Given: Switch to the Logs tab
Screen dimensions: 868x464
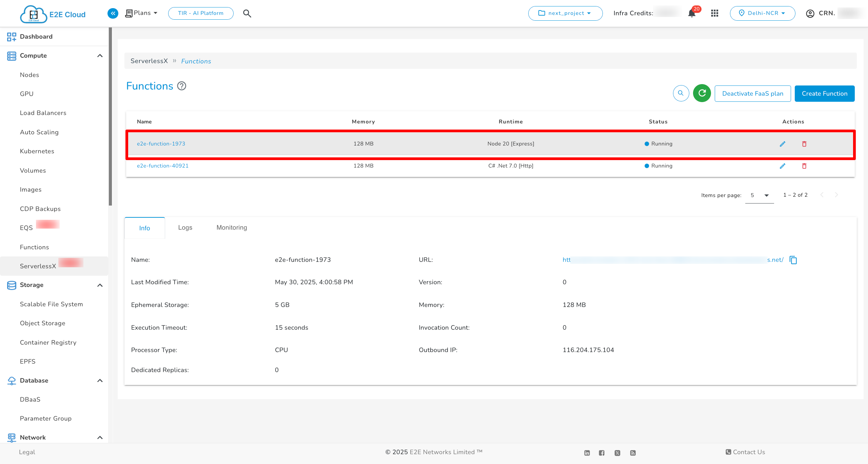Looking at the screenshot, I should (185, 228).
